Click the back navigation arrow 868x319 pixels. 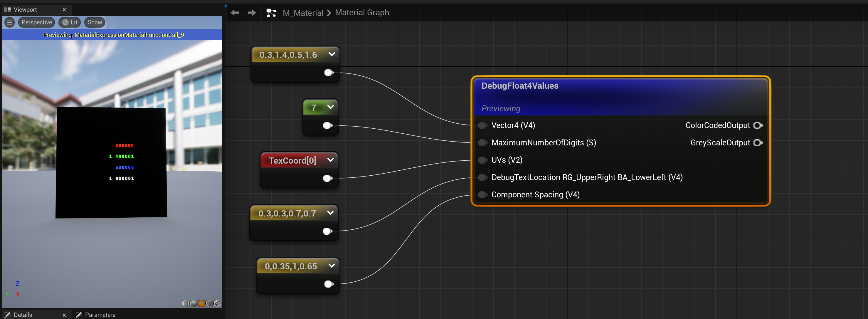(x=235, y=13)
